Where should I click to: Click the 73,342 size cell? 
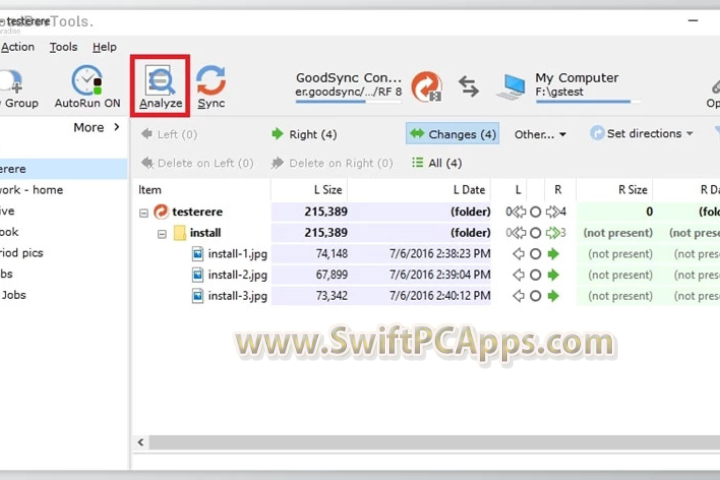click(x=310, y=296)
